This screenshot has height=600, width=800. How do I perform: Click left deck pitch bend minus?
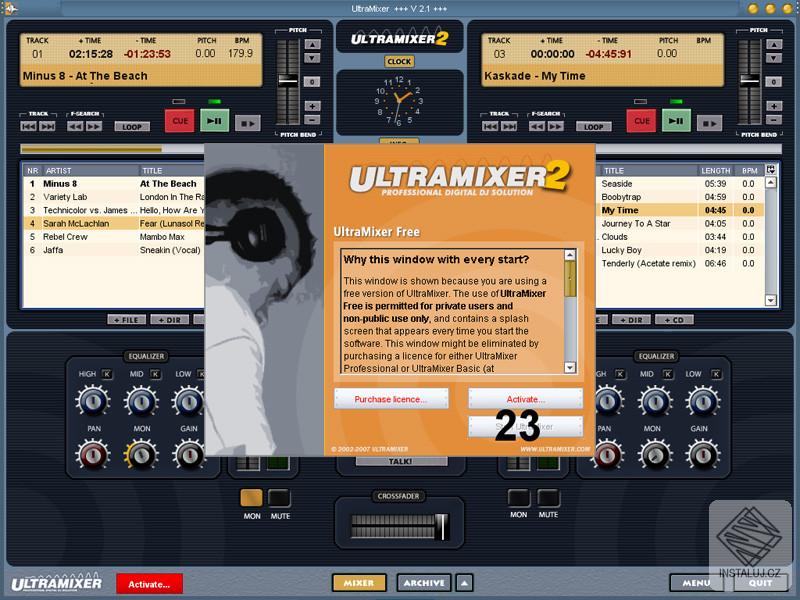[x=312, y=120]
